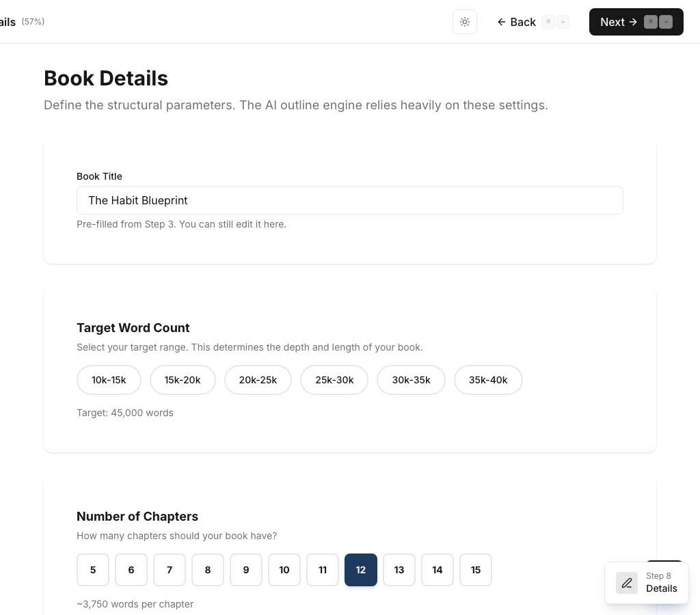Click the Book Details progress percentage label
This screenshot has height=615, width=700.
tap(32, 21)
